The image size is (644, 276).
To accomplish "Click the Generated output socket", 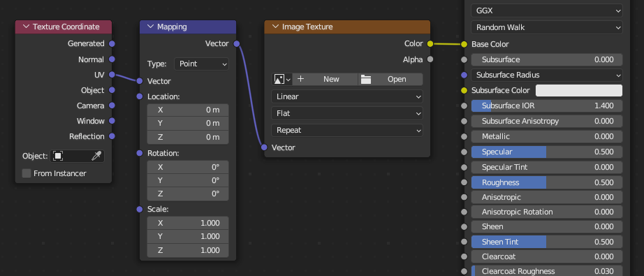I will [112, 43].
